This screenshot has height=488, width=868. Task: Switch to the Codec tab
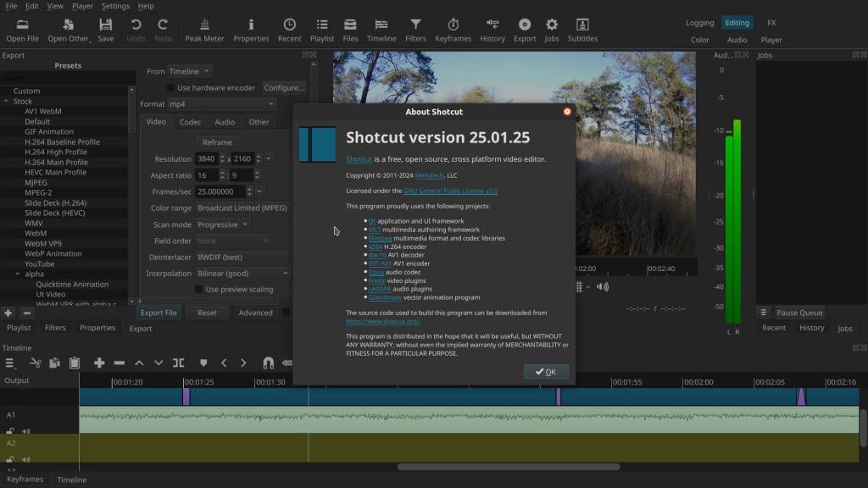pos(190,122)
